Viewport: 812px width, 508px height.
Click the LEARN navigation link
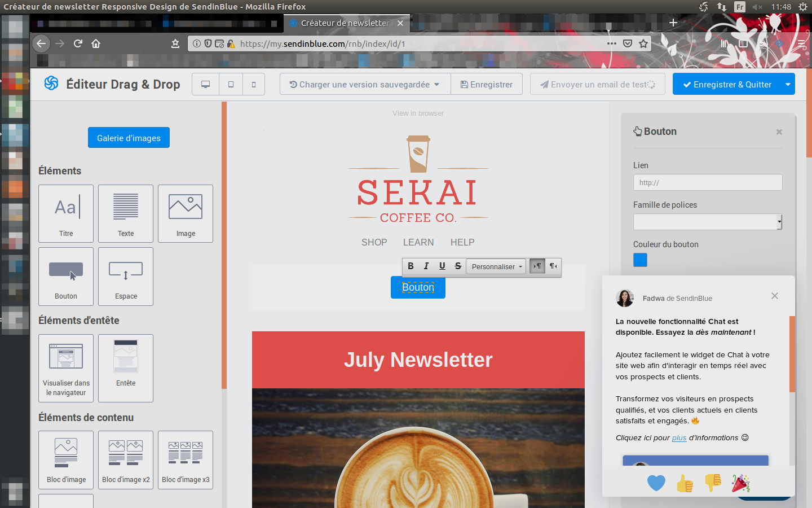[418, 242]
